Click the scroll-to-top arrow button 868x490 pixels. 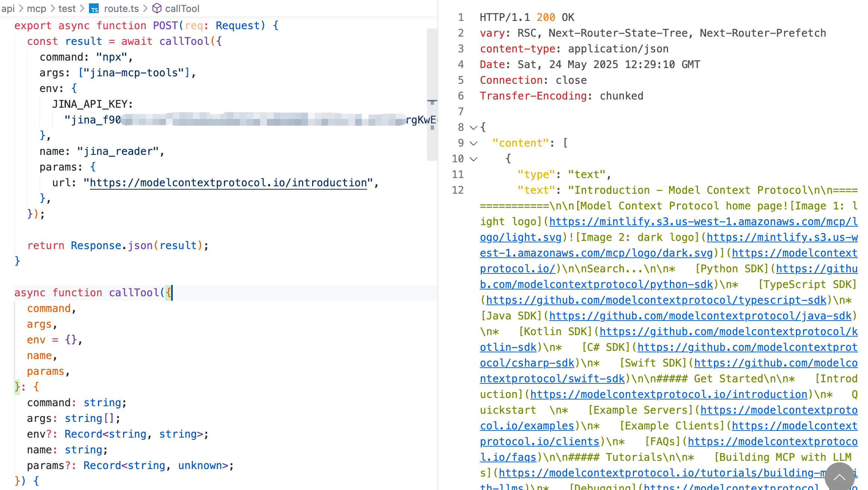[x=839, y=477]
